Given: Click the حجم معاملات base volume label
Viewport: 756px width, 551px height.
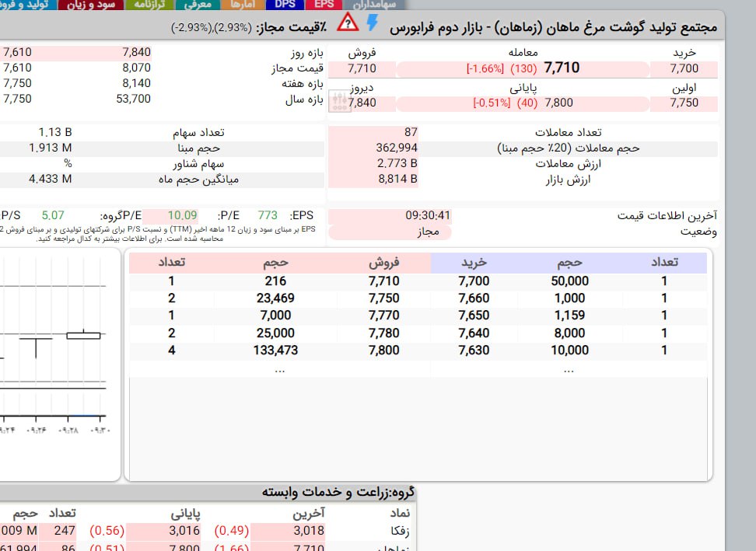Looking at the screenshot, I should pyautogui.click(x=569, y=148).
